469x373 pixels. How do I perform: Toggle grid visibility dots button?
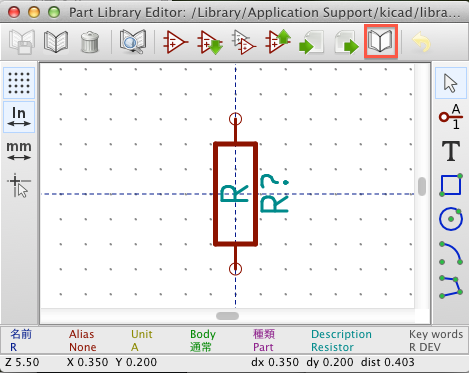[19, 83]
